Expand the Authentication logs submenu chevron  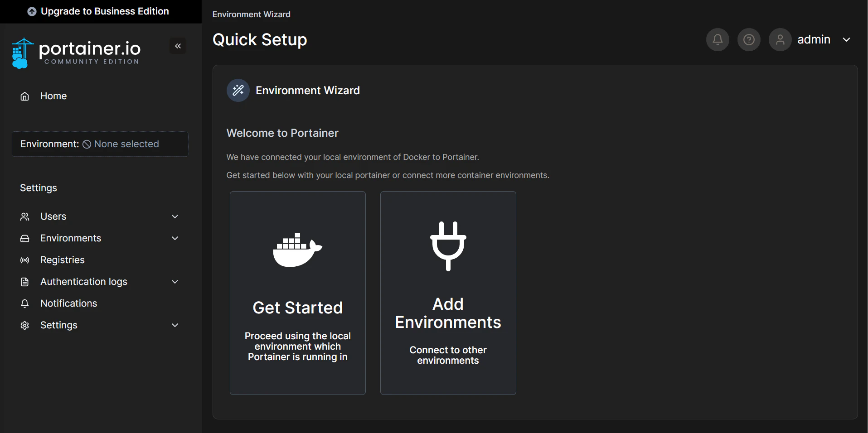pyautogui.click(x=175, y=282)
